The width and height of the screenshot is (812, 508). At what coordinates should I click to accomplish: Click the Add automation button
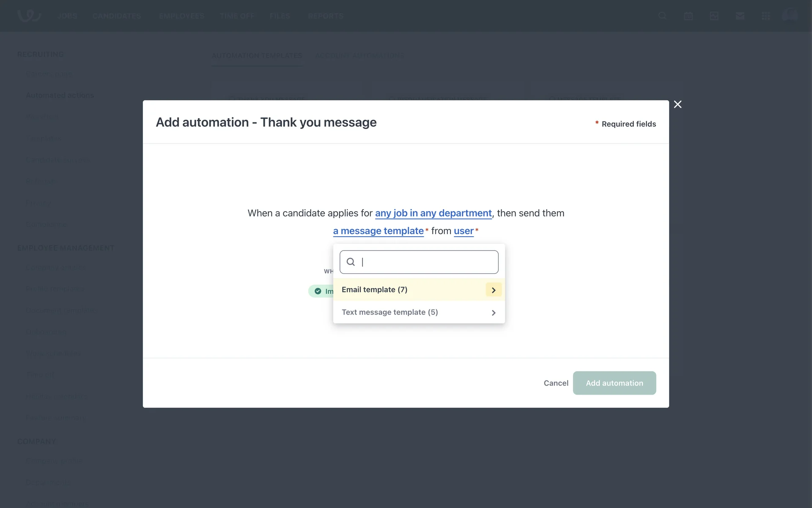pyautogui.click(x=614, y=383)
